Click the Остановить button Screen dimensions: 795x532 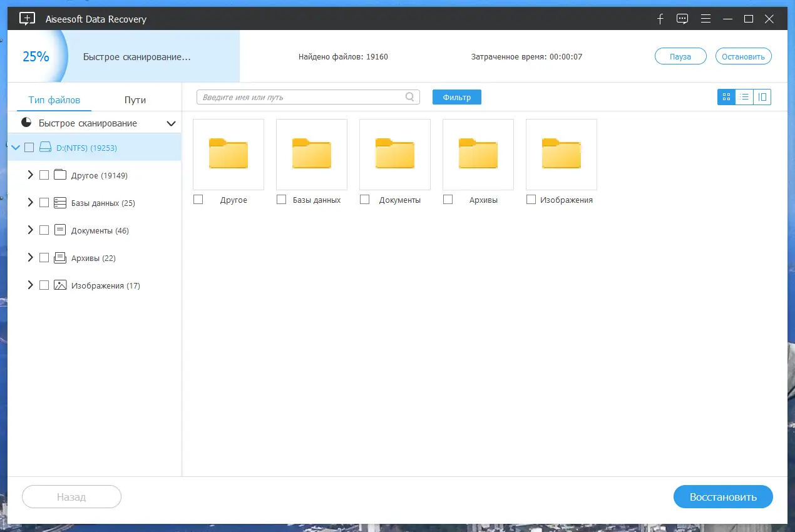[x=743, y=56]
